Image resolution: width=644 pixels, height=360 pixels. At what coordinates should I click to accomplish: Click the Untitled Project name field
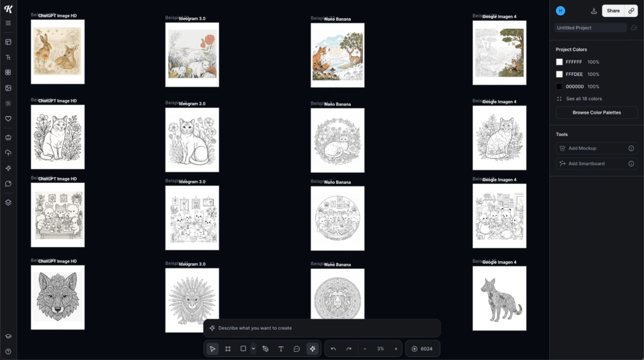click(590, 28)
